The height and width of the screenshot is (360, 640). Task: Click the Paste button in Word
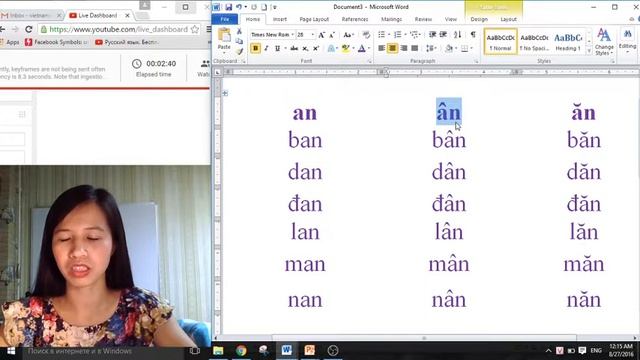click(x=224, y=40)
